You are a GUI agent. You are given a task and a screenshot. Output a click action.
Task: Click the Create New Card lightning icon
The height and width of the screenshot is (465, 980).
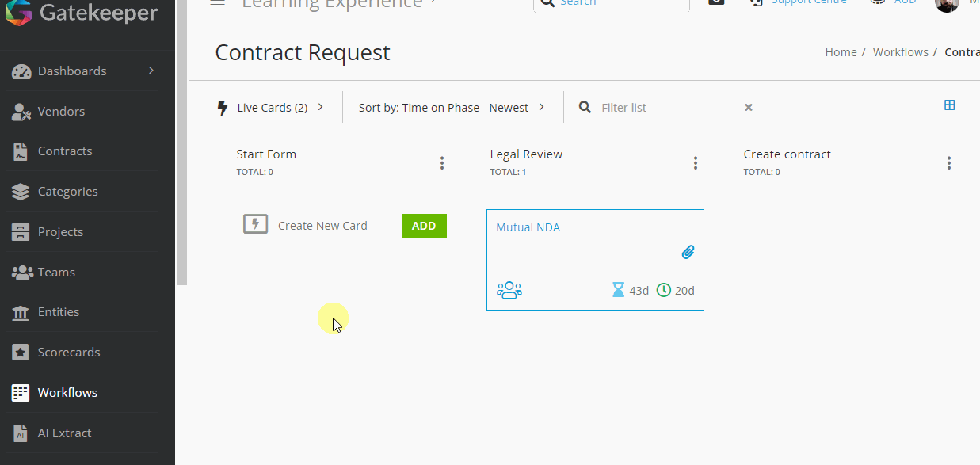click(255, 224)
